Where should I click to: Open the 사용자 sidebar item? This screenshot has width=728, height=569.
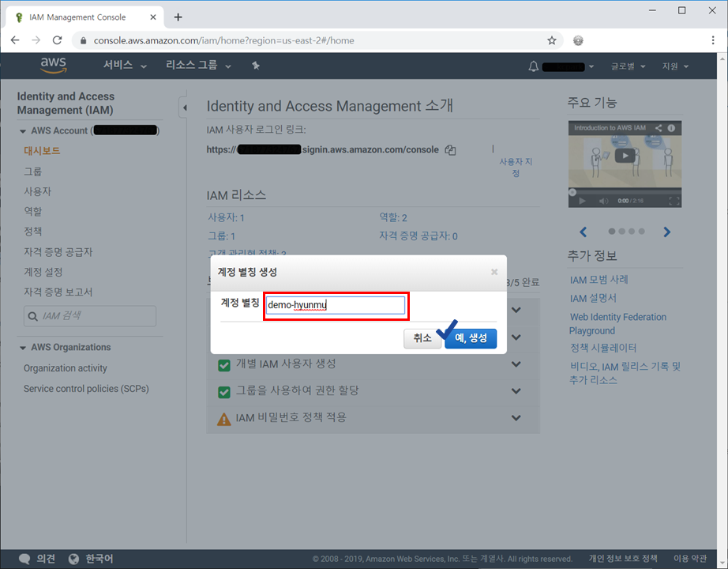38,191
